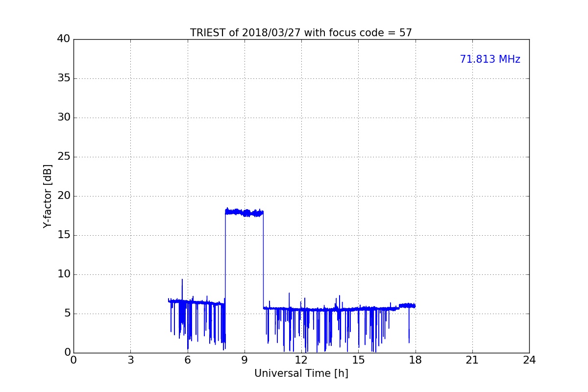
Task: Click the plot title 'TRIEST of 2018/03/27'
Action: click(x=301, y=33)
